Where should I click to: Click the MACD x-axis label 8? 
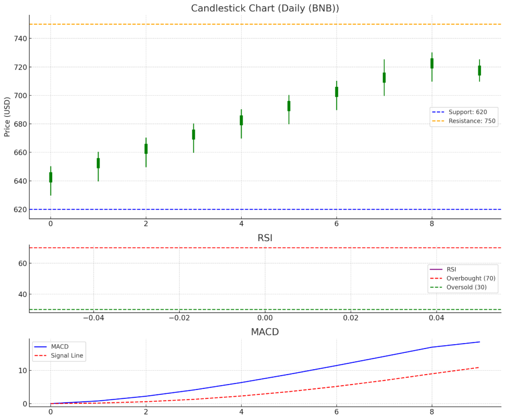click(432, 412)
